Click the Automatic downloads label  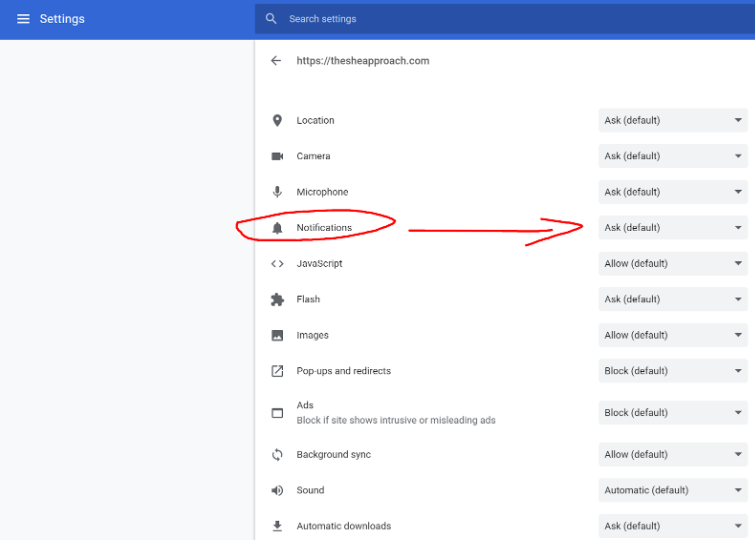pos(343,526)
